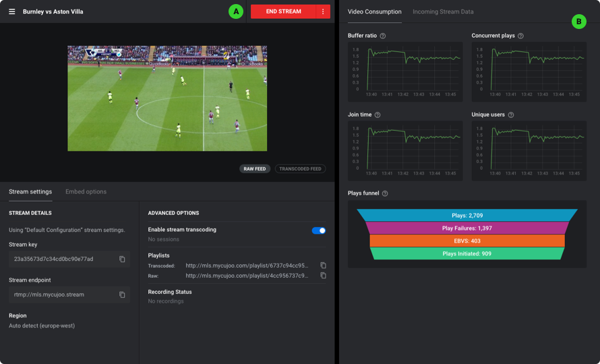Show help for Unique users

(511, 115)
